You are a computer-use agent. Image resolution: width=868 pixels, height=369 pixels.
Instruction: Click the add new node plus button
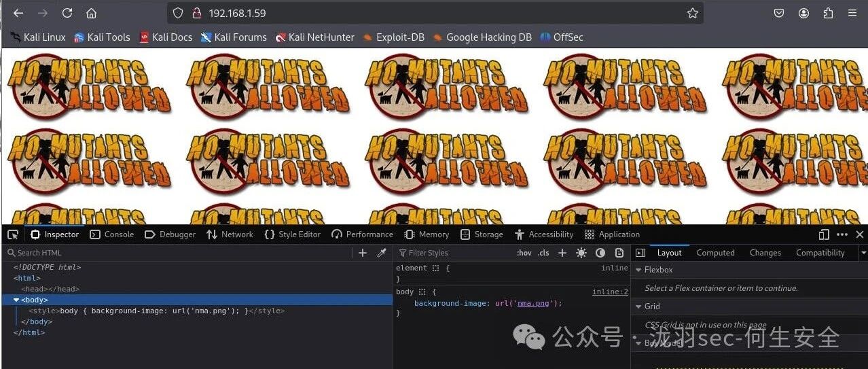[x=363, y=253]
